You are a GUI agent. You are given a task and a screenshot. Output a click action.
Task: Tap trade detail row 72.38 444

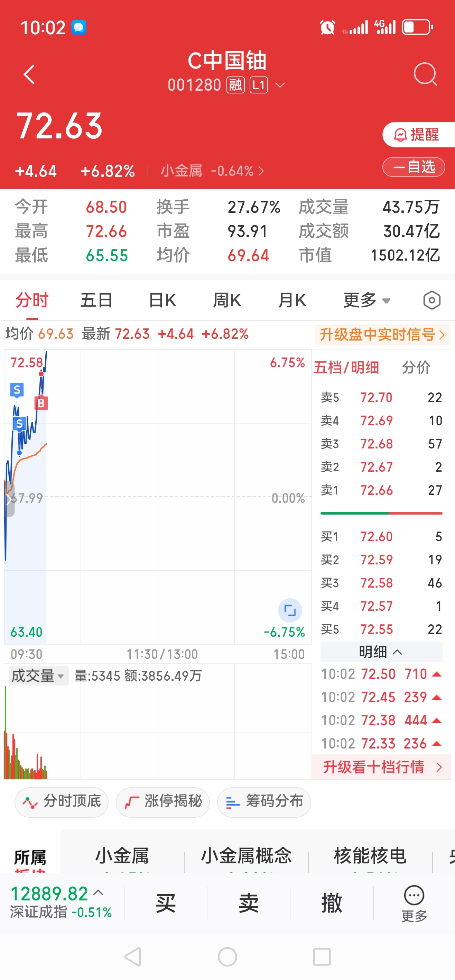(381, 720)
